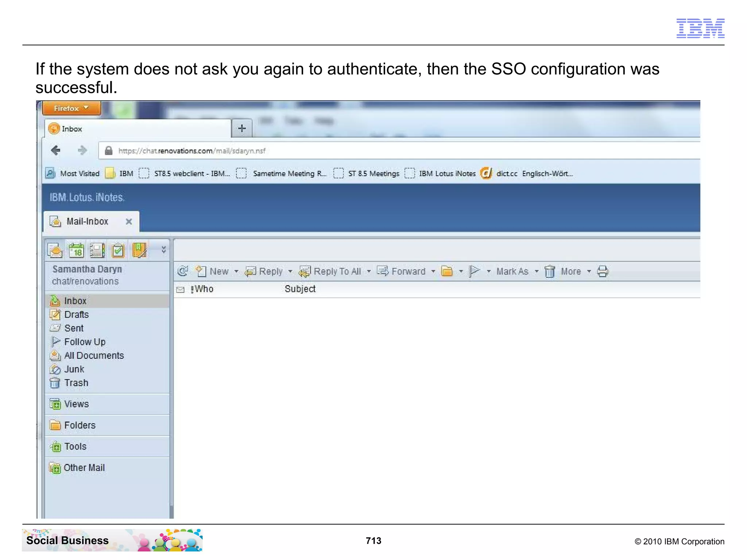
Task: Select the Drafts folder
Action: pos(107,314)
